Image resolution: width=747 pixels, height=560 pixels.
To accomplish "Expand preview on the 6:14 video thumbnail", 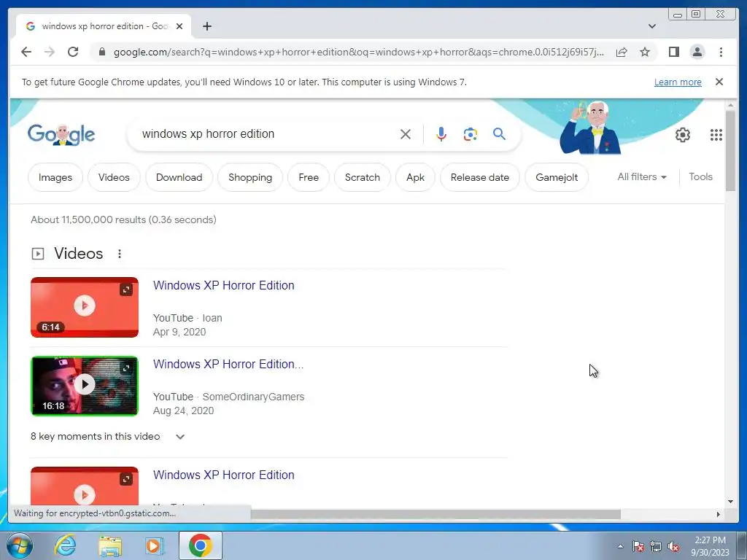I will 125,289.
